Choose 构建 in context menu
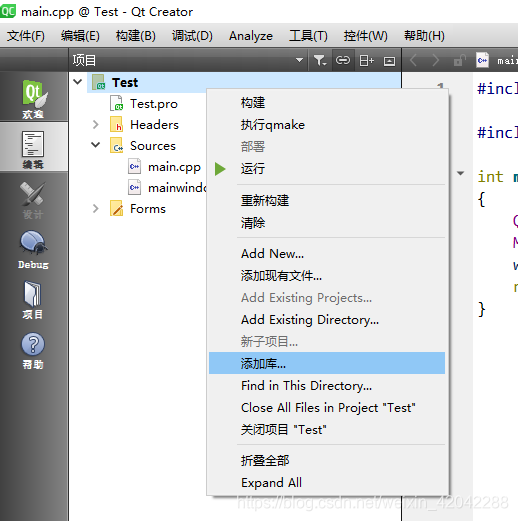The height and width of the screenshot is (521, 518). point(327,103)
